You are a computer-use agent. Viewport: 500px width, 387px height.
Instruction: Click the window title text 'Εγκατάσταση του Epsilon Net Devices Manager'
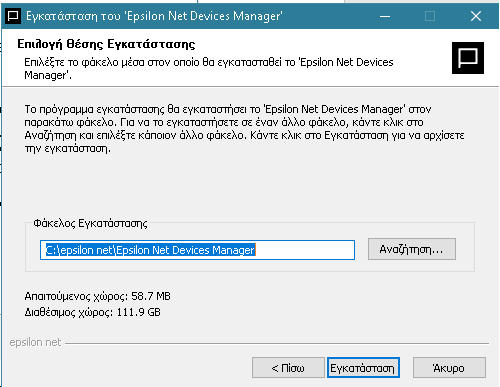tap(154, 16)
